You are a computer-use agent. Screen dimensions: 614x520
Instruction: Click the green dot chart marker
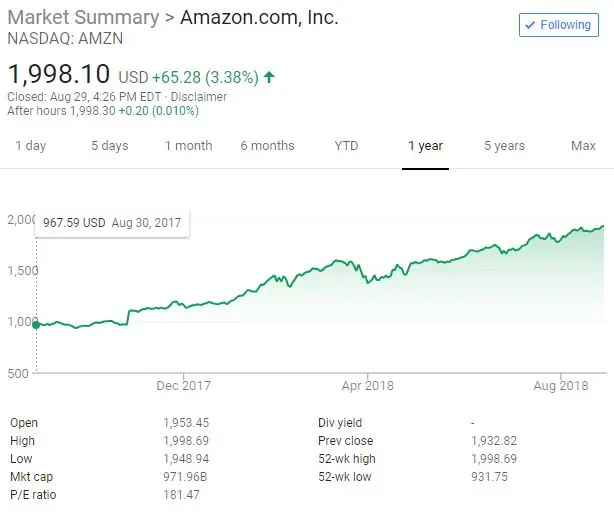(36, 324)
